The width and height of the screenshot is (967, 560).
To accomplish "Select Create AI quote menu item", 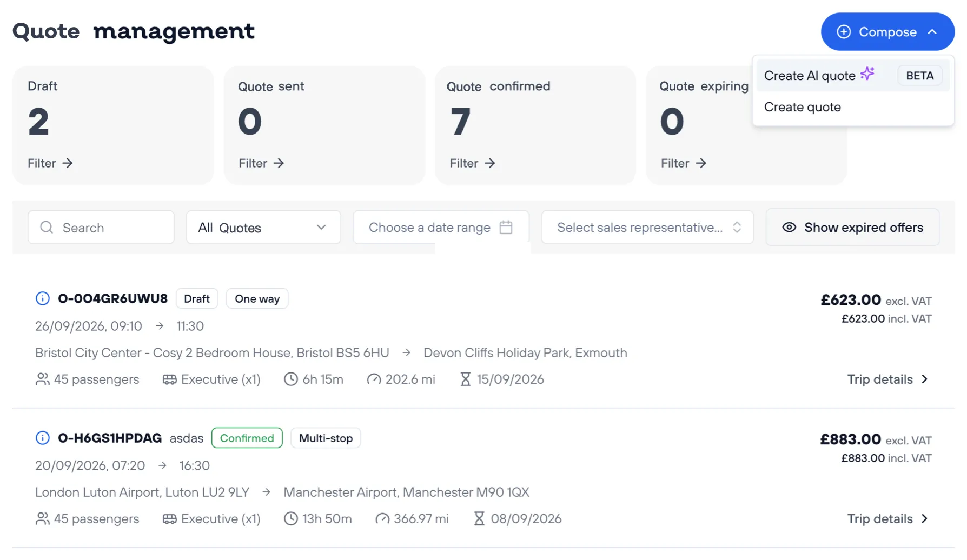I will click(x=853, y=76).
